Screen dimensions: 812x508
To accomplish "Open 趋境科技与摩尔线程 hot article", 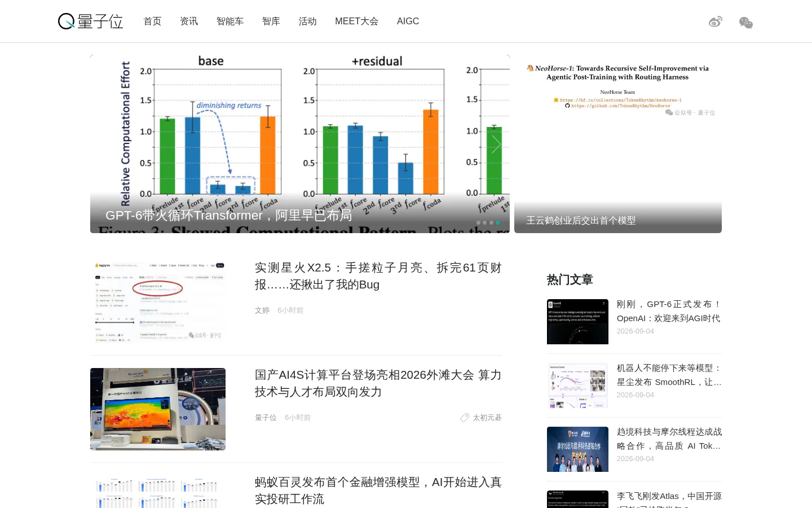I will point(669,439).
